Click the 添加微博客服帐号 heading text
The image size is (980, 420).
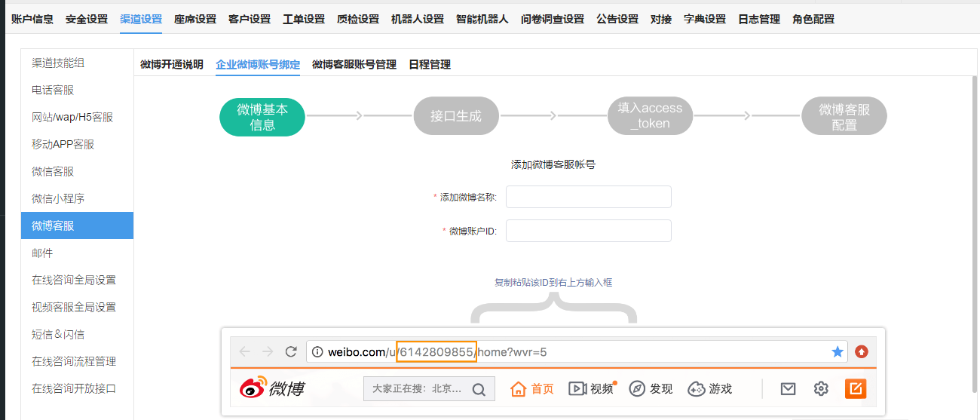[553, 164]
